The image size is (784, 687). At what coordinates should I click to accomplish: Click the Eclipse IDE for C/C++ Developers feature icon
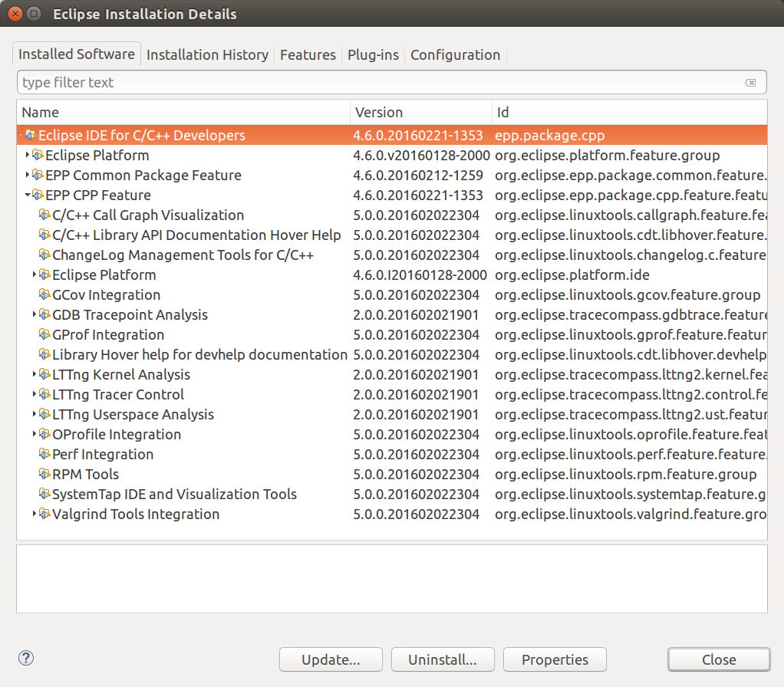pyautogui.click(x=31, y=135)
